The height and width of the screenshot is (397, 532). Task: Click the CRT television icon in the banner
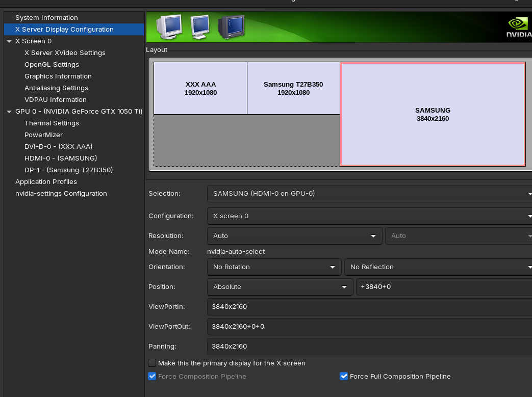click(231, 27)
